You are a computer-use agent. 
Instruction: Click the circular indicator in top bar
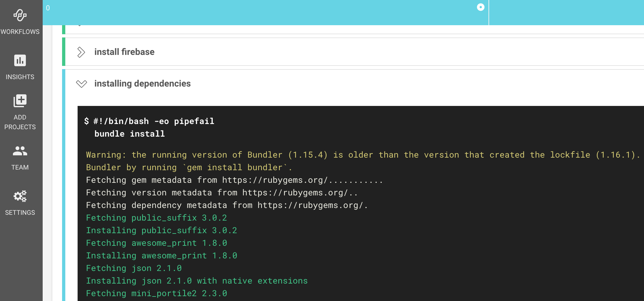(481, 7)
